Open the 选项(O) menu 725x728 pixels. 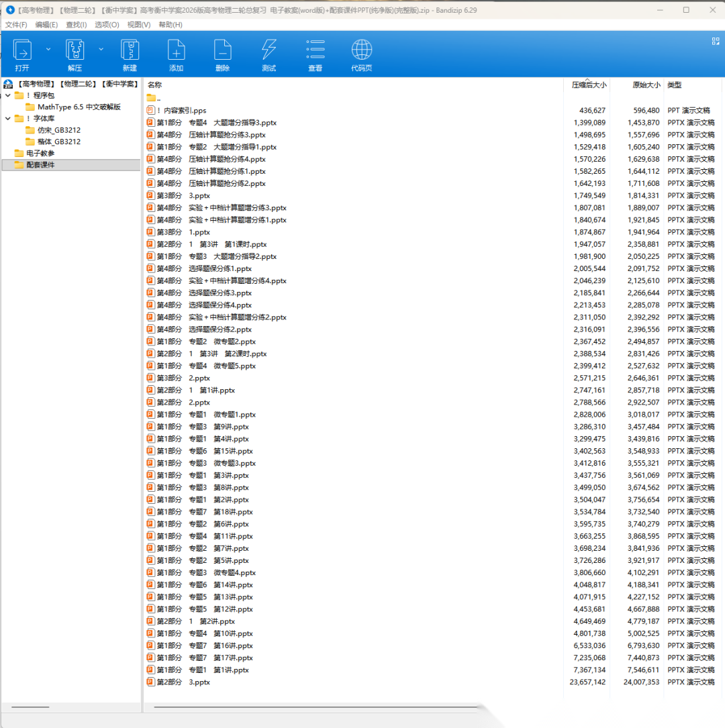point(106,25)
